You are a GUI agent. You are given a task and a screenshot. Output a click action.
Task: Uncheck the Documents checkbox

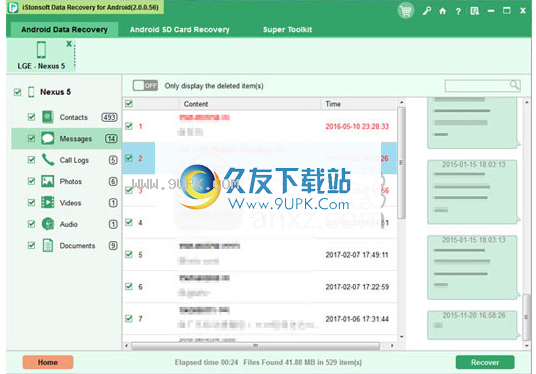31,245
